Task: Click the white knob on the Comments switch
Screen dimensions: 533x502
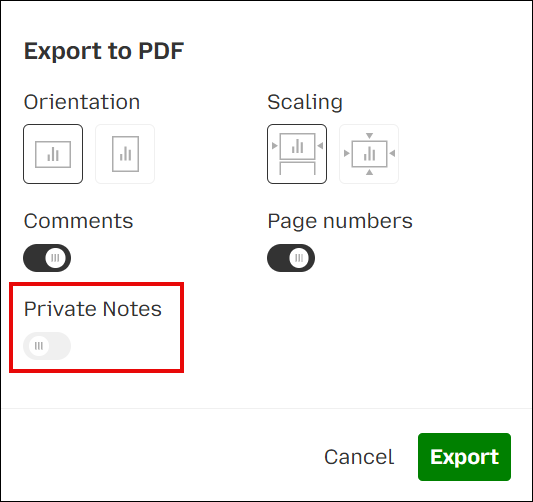Action: 55,258
